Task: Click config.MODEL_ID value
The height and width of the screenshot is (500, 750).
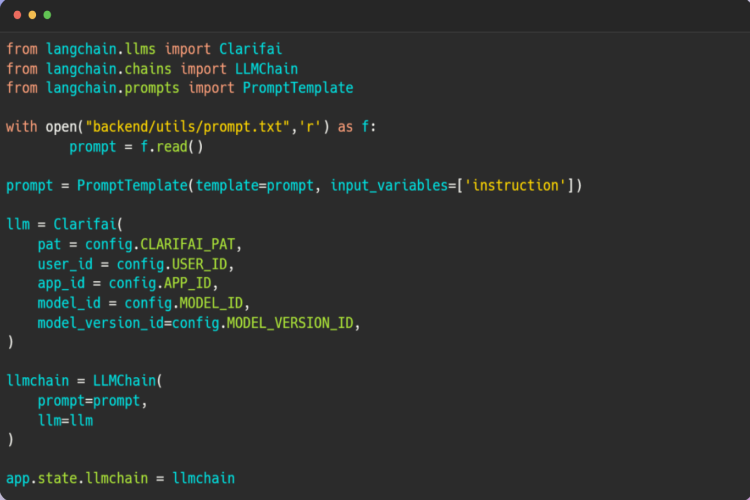Action: click(x=184, y=303)
